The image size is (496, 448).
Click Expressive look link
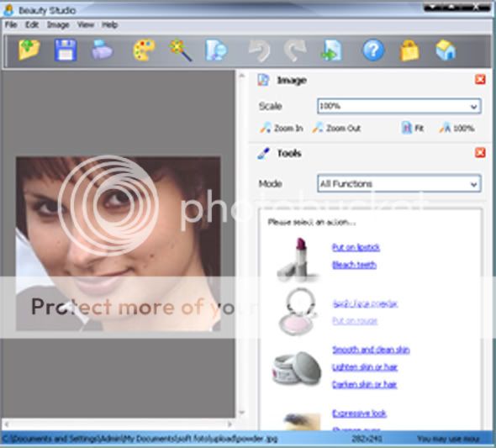pos(359,414)
